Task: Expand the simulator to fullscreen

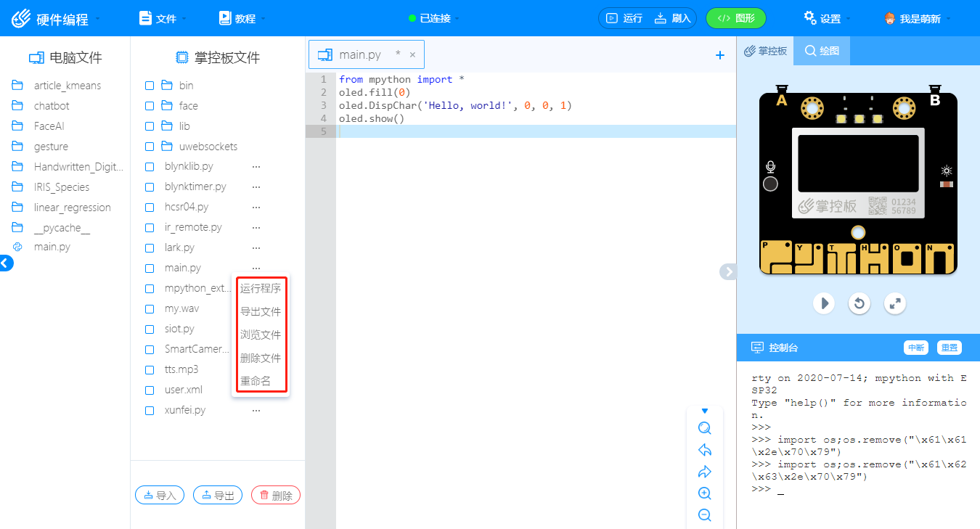Action: pyautogui.click(x=896, y=303)
